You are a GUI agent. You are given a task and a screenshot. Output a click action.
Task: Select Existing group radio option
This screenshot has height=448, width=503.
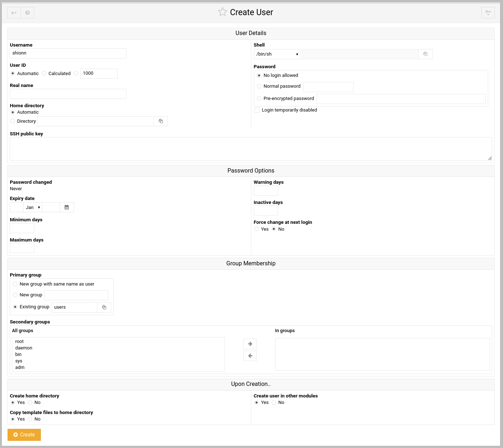pyautogui.click(x=15, y=307)
